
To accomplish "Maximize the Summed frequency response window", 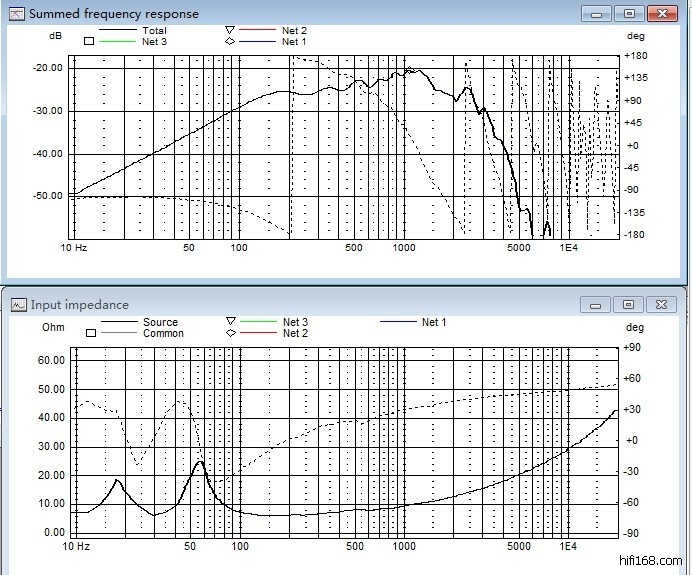I will [x=628, y=13].
